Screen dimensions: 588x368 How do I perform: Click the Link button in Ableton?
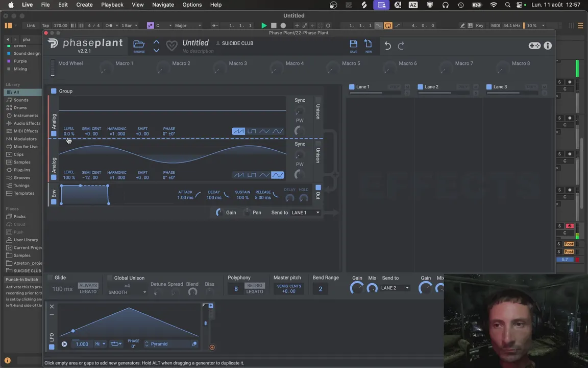click(31, 26)
